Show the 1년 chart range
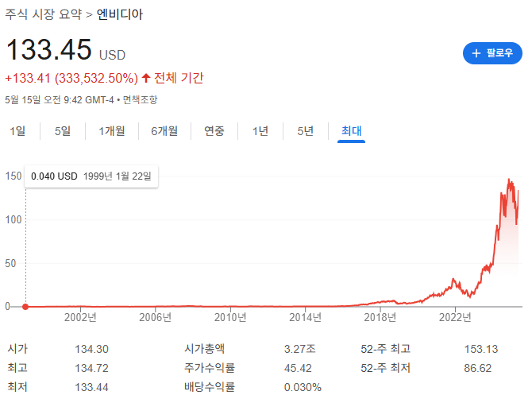This screenshot has height=395, width=532. 260,131
